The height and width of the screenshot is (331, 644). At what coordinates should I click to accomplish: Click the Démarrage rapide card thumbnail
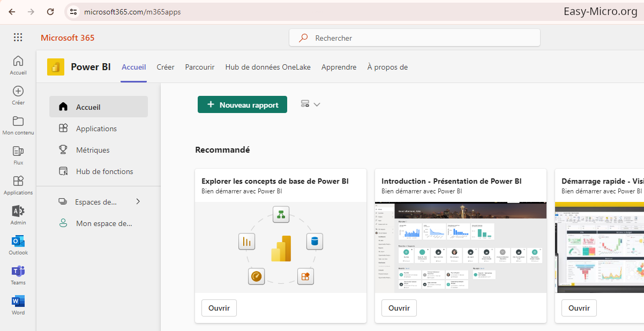click(600, 247)
